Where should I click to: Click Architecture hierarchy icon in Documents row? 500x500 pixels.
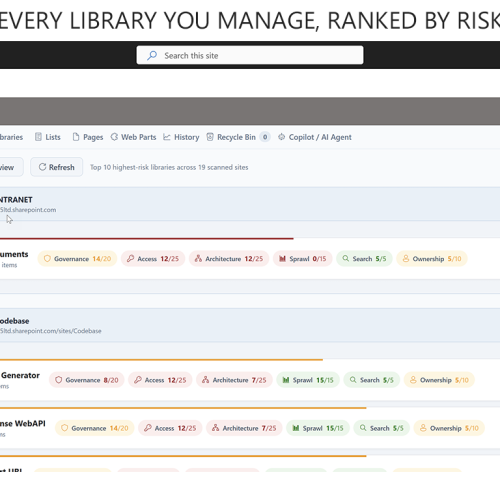point(198,258)
